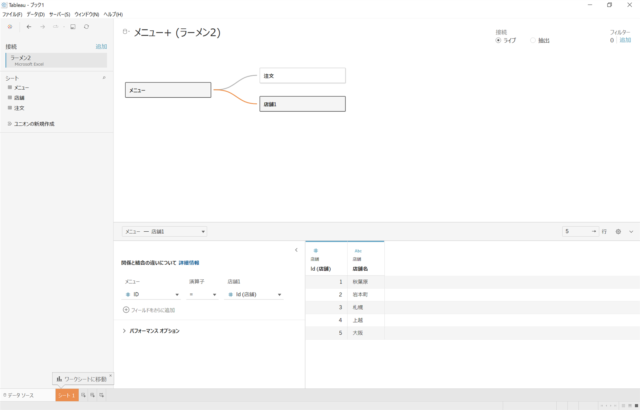Switch to the シート 1 tab
This screenshot has width=640, height=410.
click(x=66, y=397)
